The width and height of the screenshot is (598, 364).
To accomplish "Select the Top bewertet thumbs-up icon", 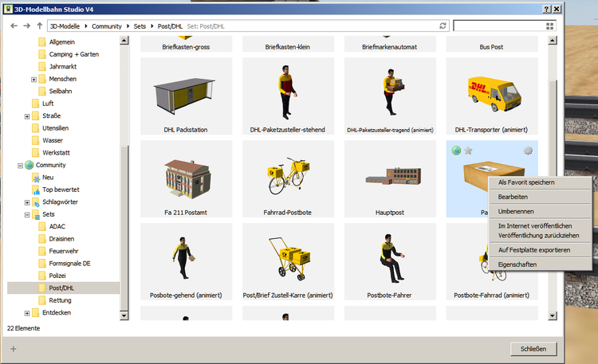I will pyautogui.click(x=36, y=190).
